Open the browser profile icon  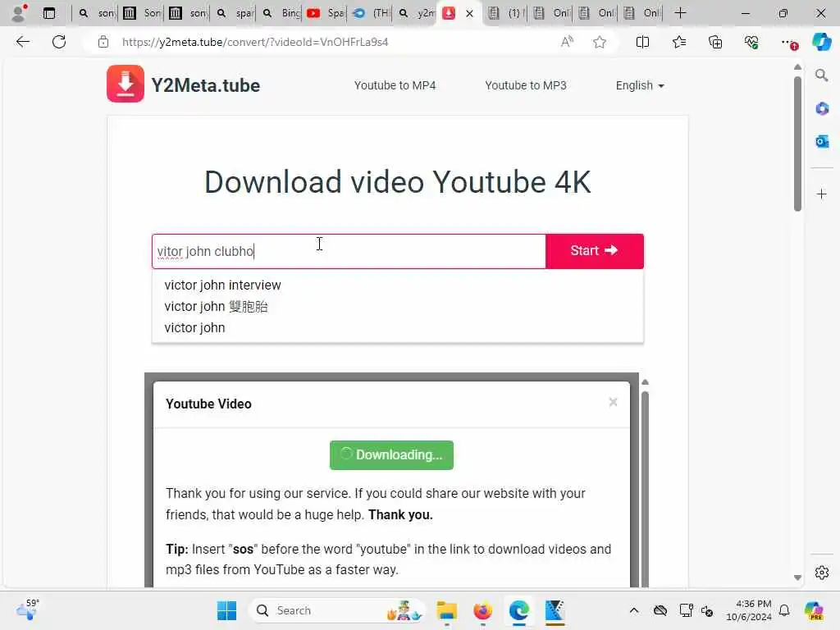click(x=18, y=13)
